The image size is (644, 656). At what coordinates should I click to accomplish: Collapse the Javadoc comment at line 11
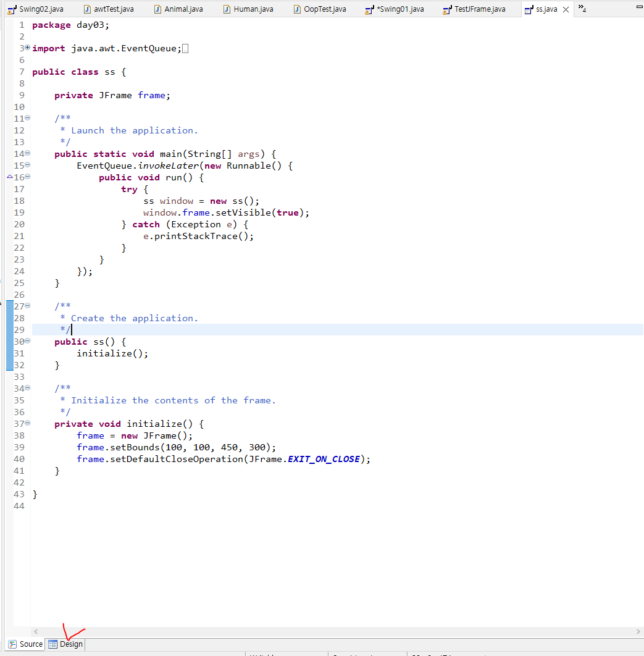coord(28,118)
